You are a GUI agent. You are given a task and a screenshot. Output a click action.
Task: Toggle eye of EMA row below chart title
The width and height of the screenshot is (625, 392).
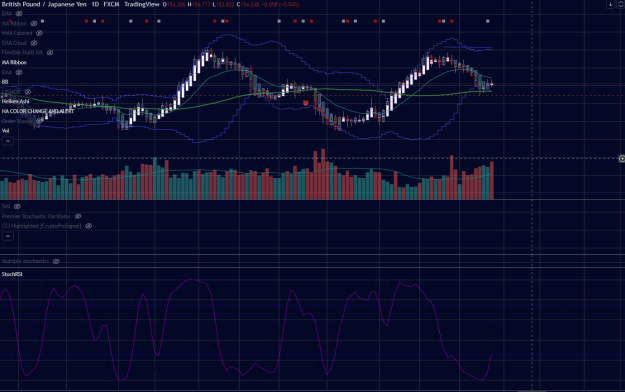click(19, 14)
